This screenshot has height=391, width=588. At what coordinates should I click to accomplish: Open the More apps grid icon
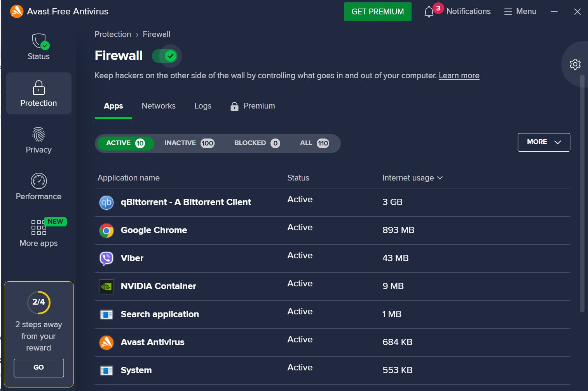click(38, 228)
